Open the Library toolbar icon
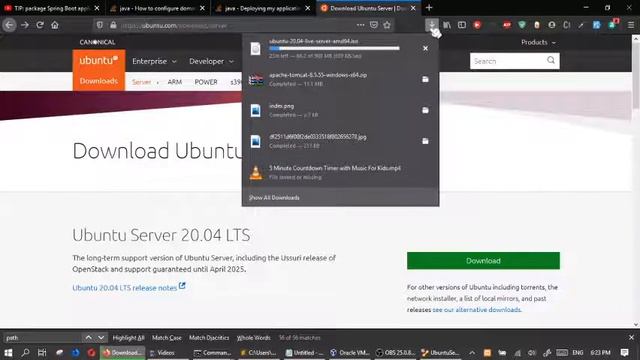This screenshot has width=640, height=360. coord(447,25)
